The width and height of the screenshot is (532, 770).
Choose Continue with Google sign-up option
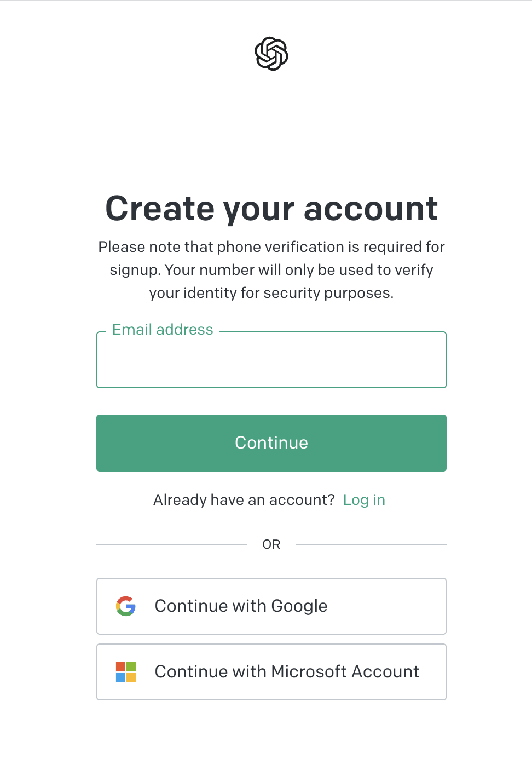pyautogui.click(x=271, y=606)
